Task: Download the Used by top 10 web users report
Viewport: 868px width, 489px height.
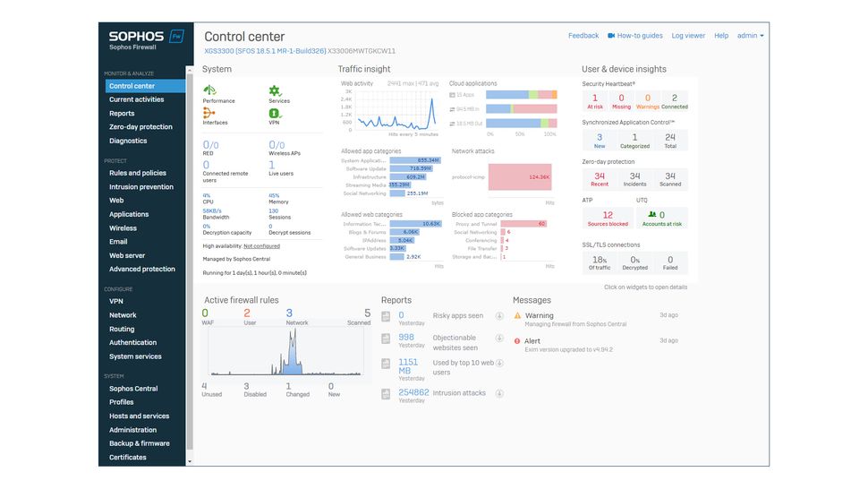Action: tap(499, 364)
